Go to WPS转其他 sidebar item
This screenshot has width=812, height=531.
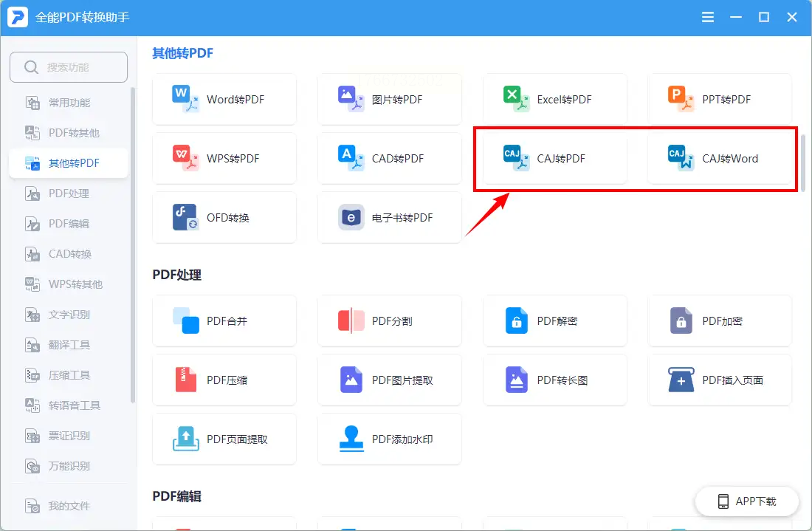click(x=69, y=284)
